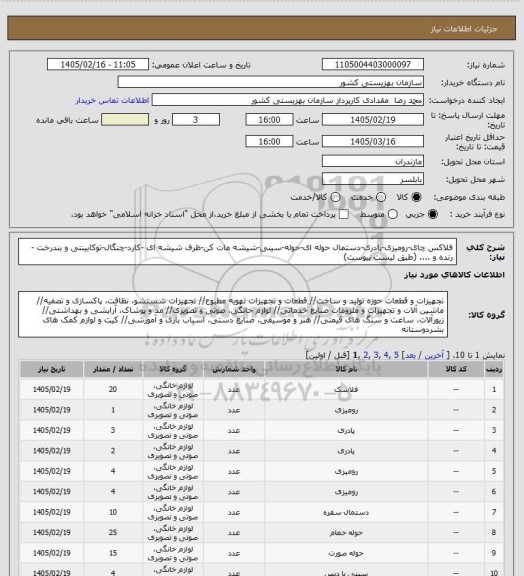This screenshot has height=576, width=524.
Task: Toggle the اسناد خزانه اسلامی payment checkbox
Action: click(344, 214)
